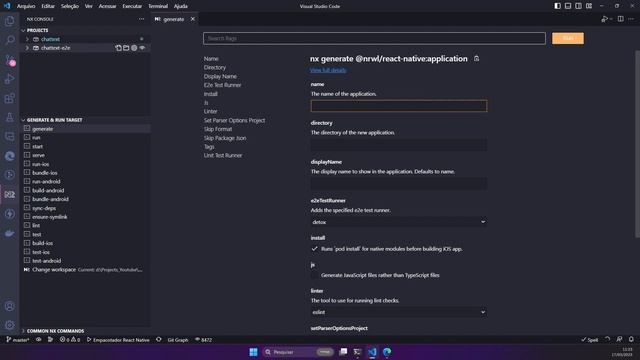Jump to Unit Test Runner in flags list
Image resolution: width=640 pixels, height=360 pixels.
[x=223, y=156]
